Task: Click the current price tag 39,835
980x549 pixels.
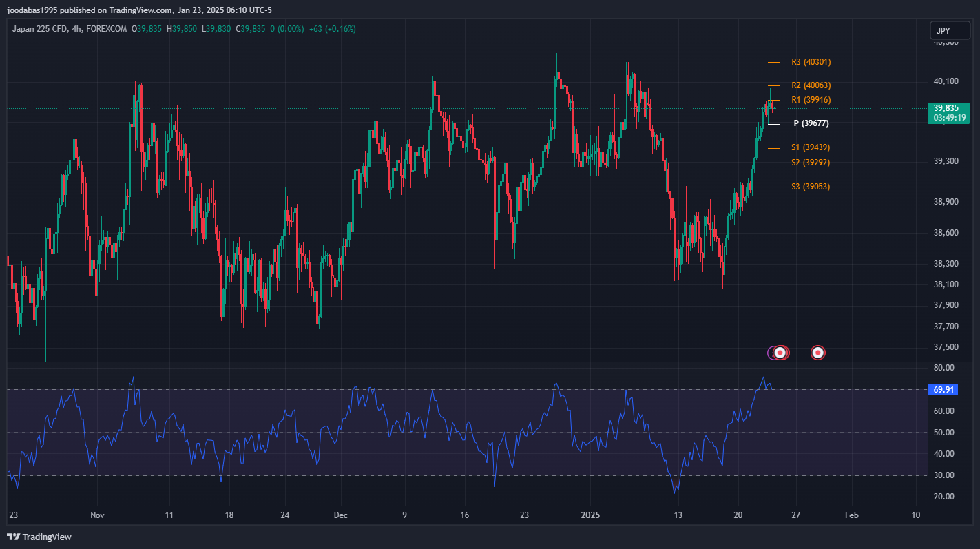Action: coord(945,108)
